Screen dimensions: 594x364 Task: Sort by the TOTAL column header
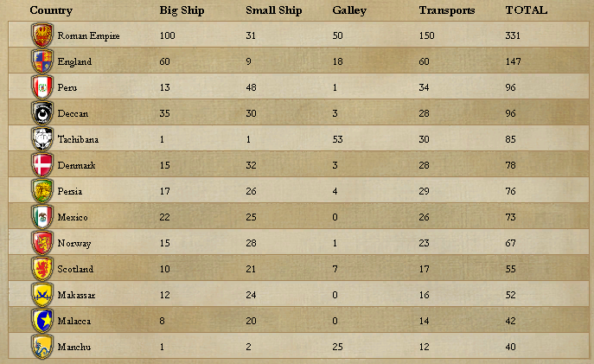point(527,10)
